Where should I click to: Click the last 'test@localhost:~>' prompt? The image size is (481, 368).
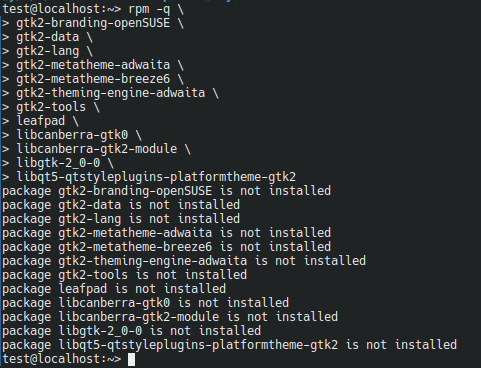(62, 359)
